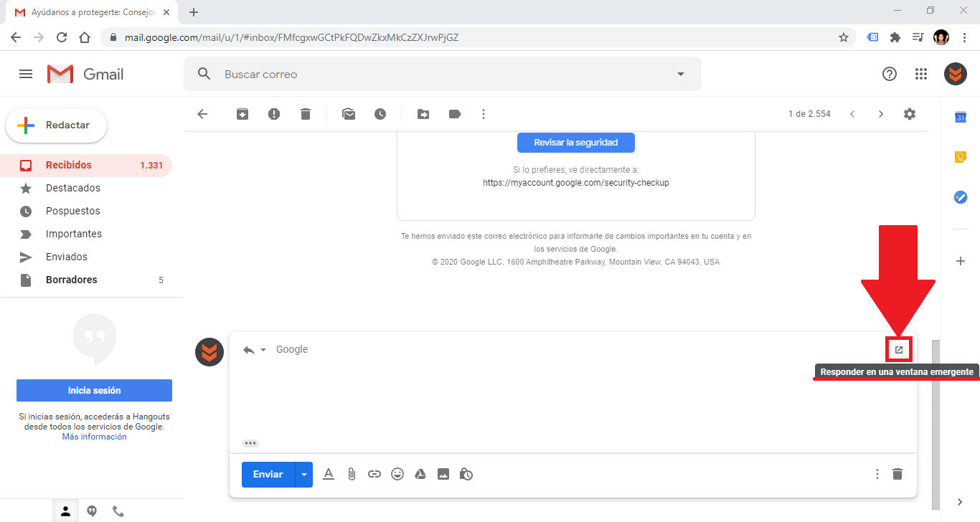This screenshot has height=522, width=980.
Task: Toggle confidential mode
Action: pos(466,474)
